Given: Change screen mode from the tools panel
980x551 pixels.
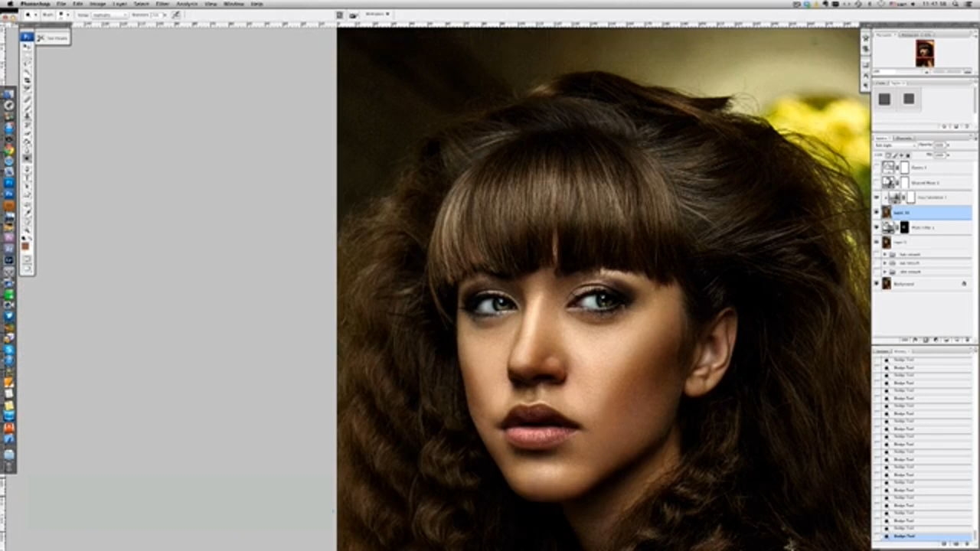Looking at the screenshot, I should 28,269.
